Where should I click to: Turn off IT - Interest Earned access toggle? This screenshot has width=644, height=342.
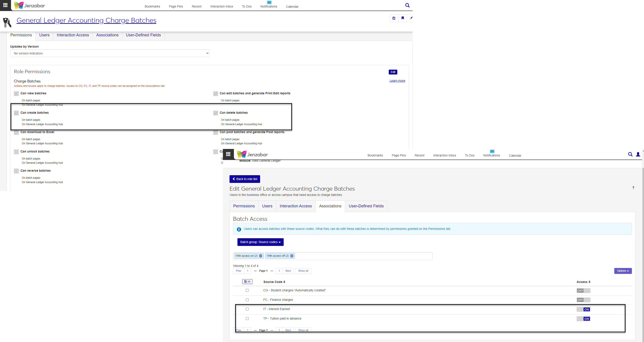pos(583,309)
